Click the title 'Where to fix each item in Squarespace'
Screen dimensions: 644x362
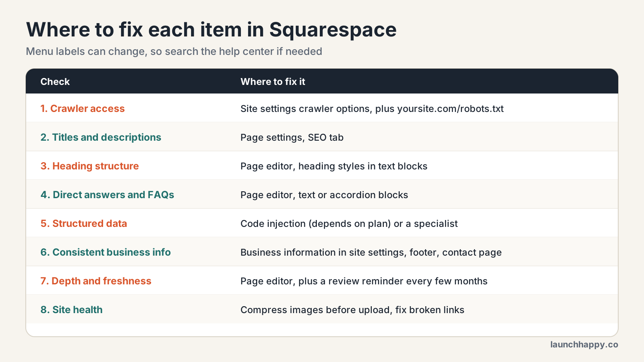coord(211,30)
